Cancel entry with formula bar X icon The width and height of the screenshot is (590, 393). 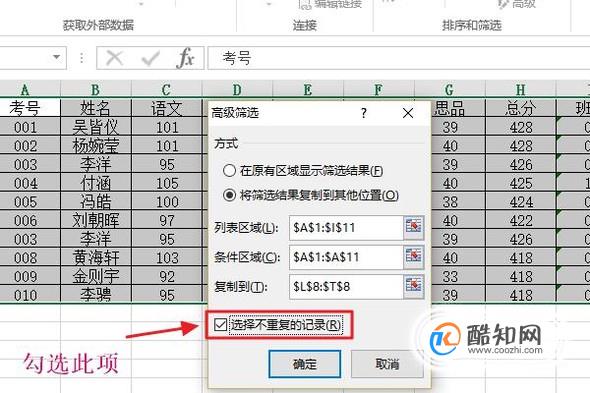click(114, 58)
